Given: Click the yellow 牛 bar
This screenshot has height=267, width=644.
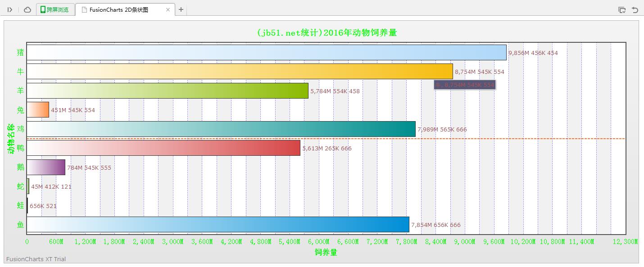Looking at the screenshot, I should [240, 72].
